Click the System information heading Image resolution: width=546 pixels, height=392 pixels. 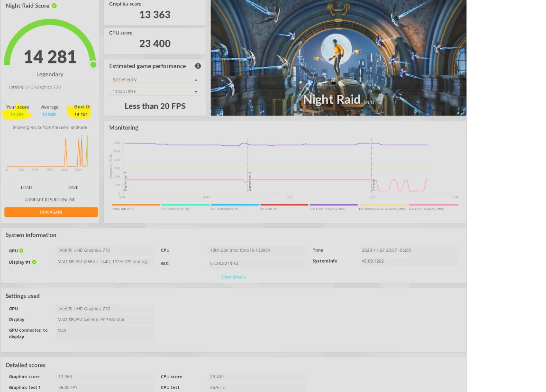click(x=31, y=235)
